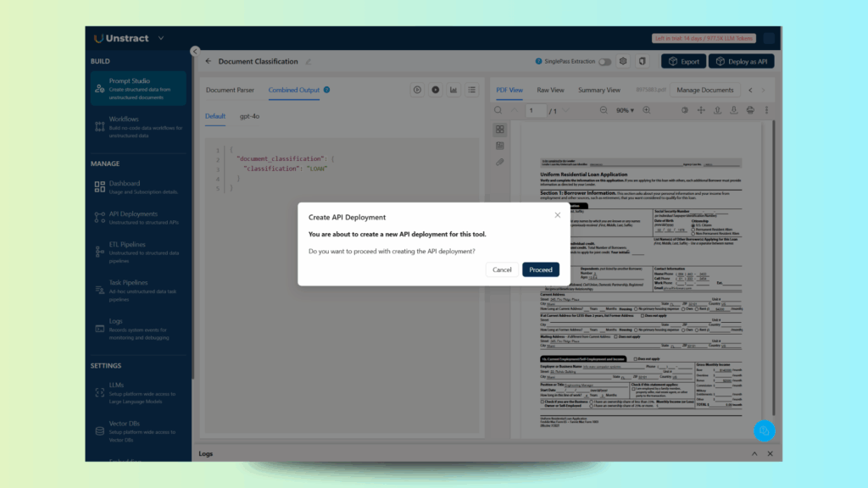
Task: Toggle the contrast icon in the PDF toolbar
Action: point(684,110)
